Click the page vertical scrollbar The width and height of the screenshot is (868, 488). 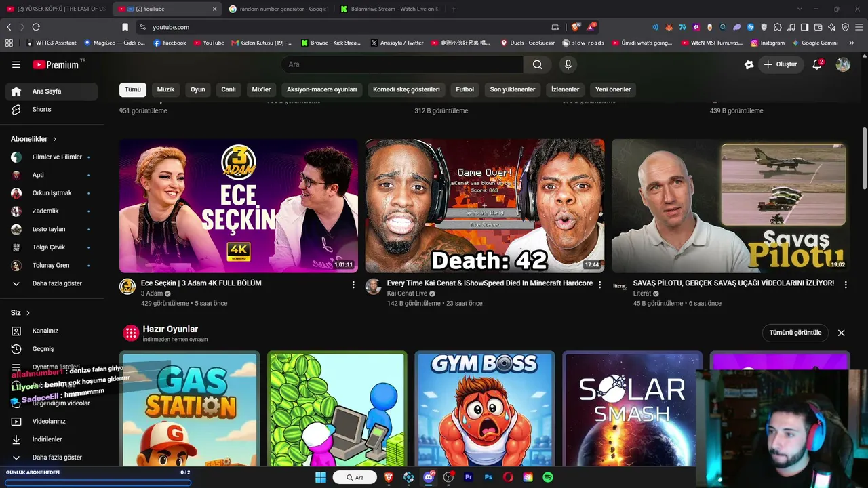864,159
